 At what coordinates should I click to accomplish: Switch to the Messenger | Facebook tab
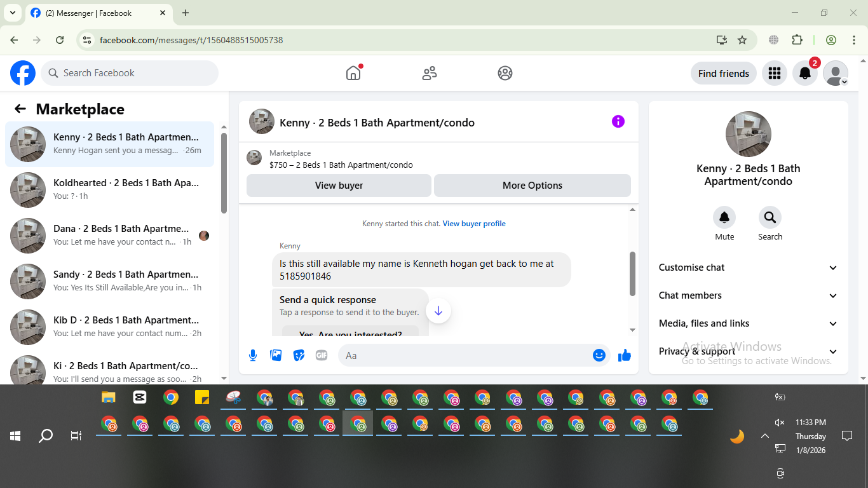(x=98, y=13)
